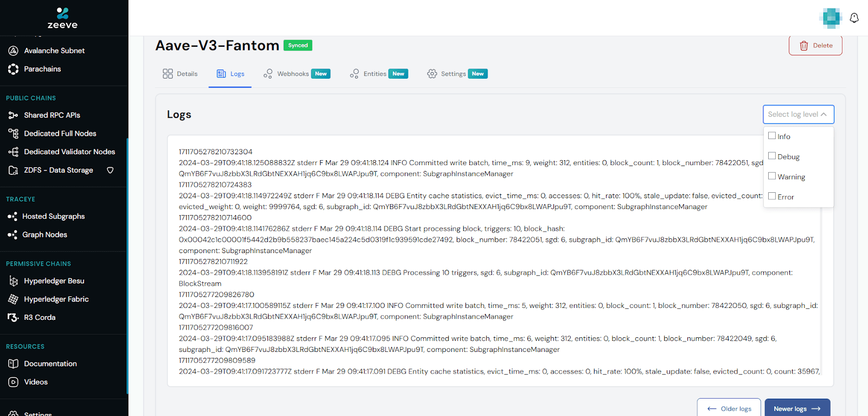The image size is (868, 416).
Task: Check the Info log level box
Action: pyautogui.click(x=772, y=136)
